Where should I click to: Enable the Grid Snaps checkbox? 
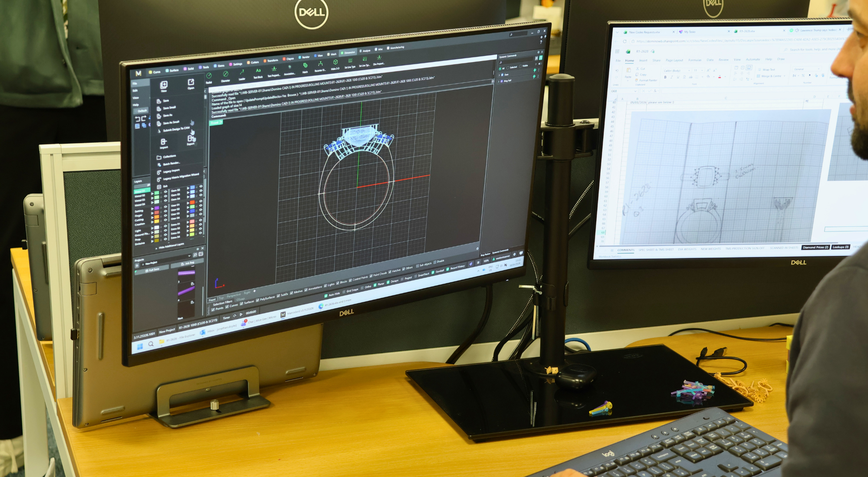point(344,292)
